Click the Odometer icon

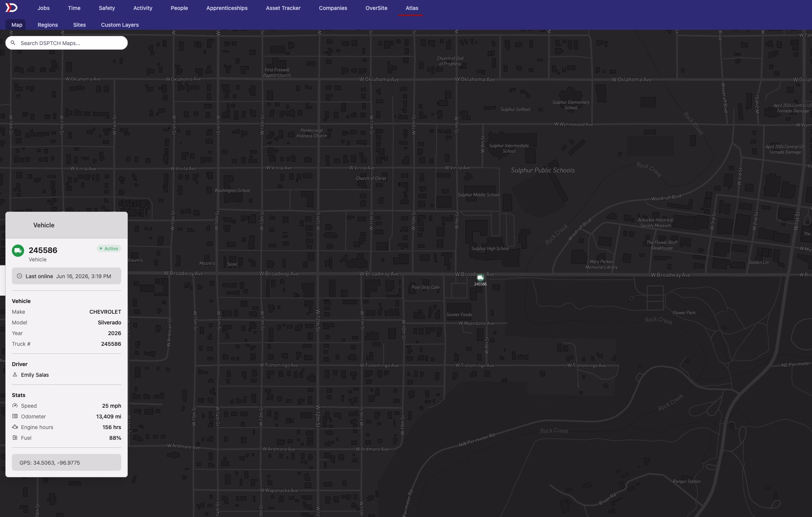[15, 416]
